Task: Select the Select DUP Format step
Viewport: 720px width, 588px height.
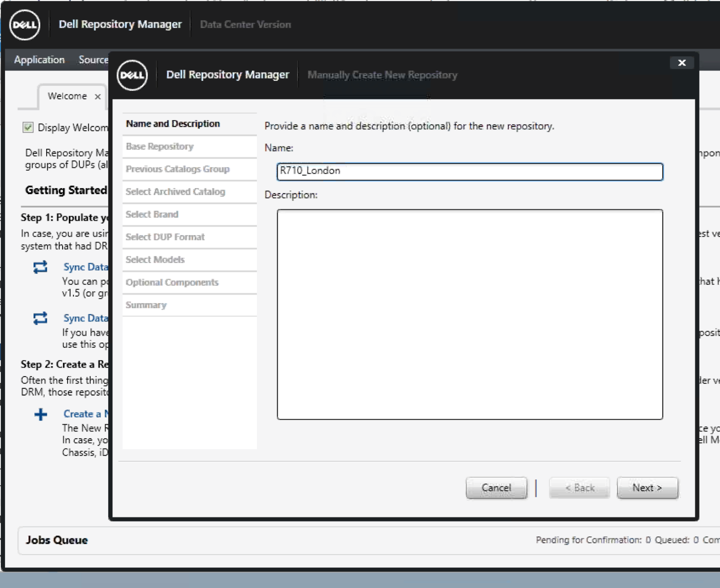Action: pos(189,237)
